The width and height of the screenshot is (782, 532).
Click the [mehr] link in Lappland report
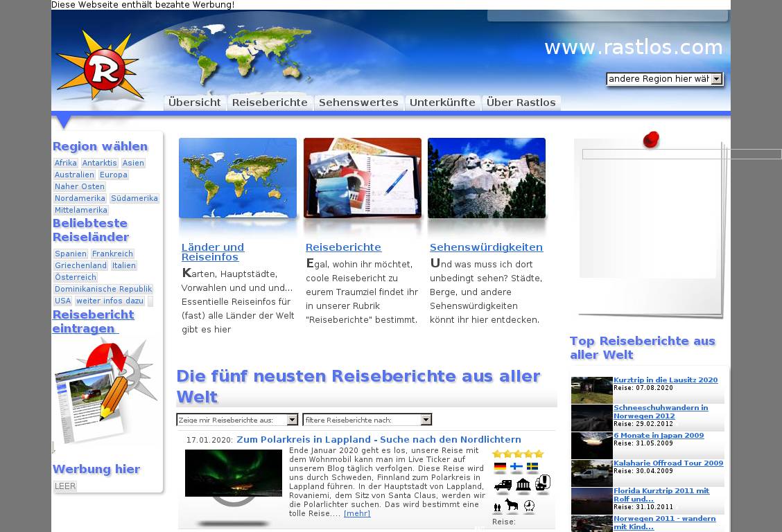click(x=357, y=513)
